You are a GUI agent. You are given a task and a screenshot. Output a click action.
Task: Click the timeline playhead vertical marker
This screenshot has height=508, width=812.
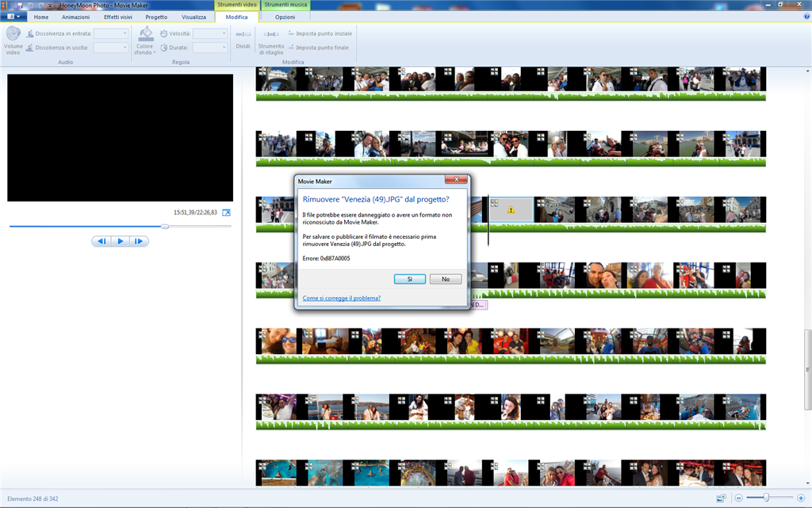coord(488,221)
